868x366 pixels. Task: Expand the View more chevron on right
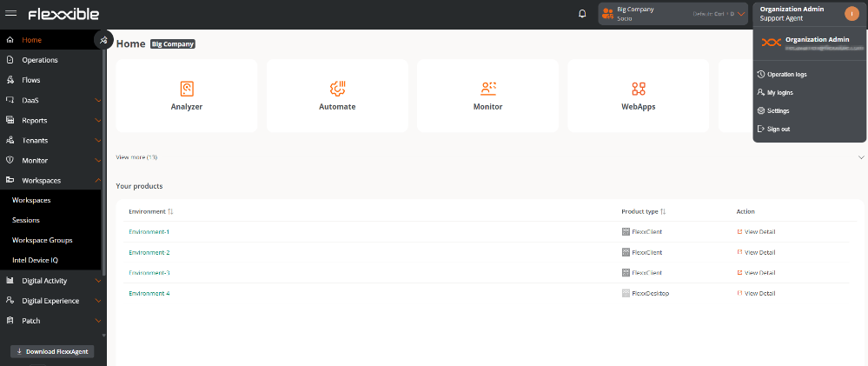coord(861,157)
